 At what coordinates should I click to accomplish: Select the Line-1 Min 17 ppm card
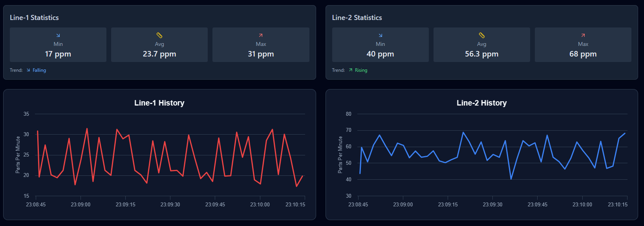58,45
